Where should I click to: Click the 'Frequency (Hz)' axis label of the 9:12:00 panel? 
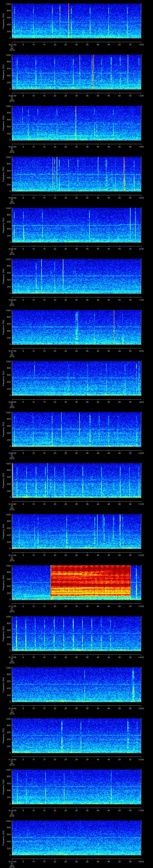click(x=3, y=583)
